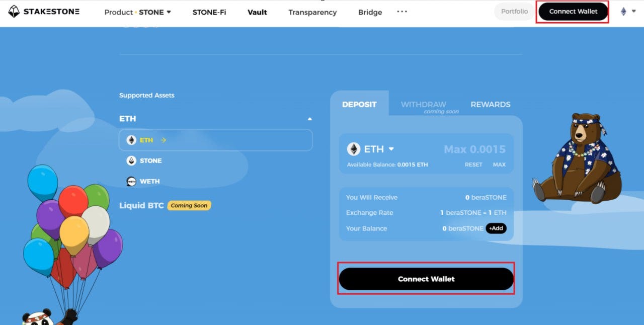This screenshot has height=325, width=644.
Task: Collapse the ETH supported assets section
Action: (x=309, y=119)
